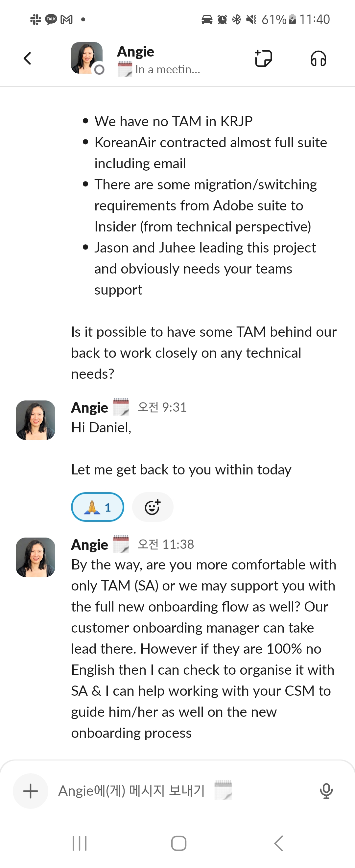Go back using the header back arrow
Viewport: 355px width, 868px height.
click(28, 58)
